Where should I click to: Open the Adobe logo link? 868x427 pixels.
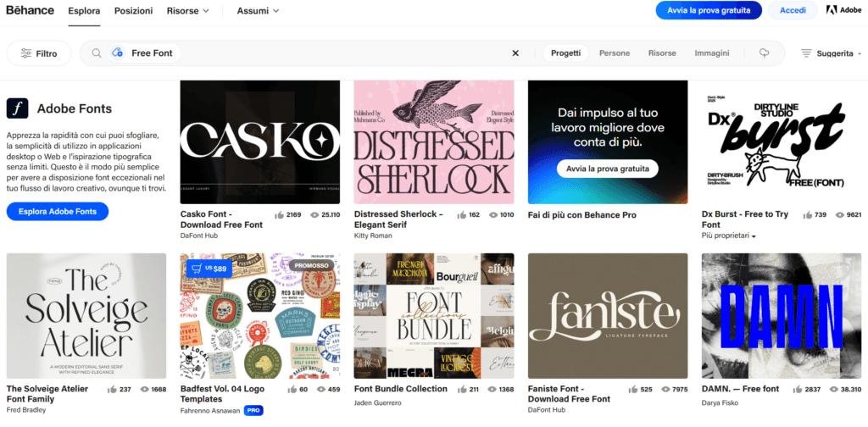[843, 10]
